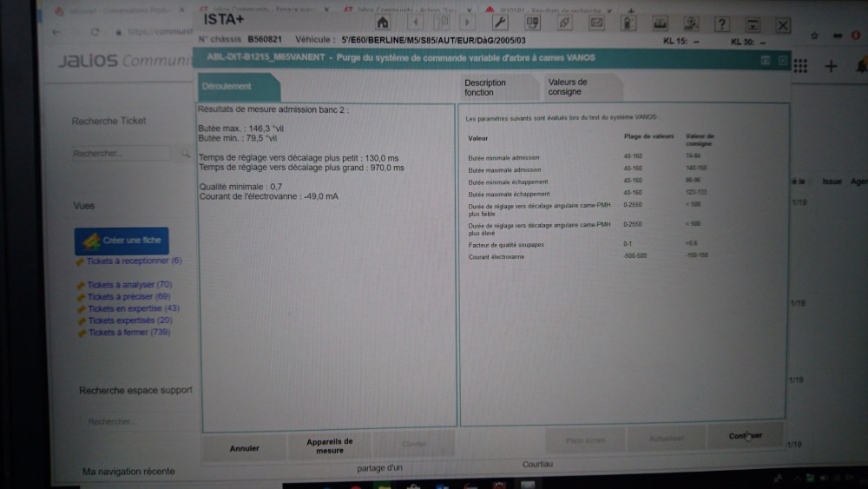Viewport: 868px width, 489px height.
Task: Open Tickets en expertise (43) link
Action: pyautogui.click(x=134, y=308)
